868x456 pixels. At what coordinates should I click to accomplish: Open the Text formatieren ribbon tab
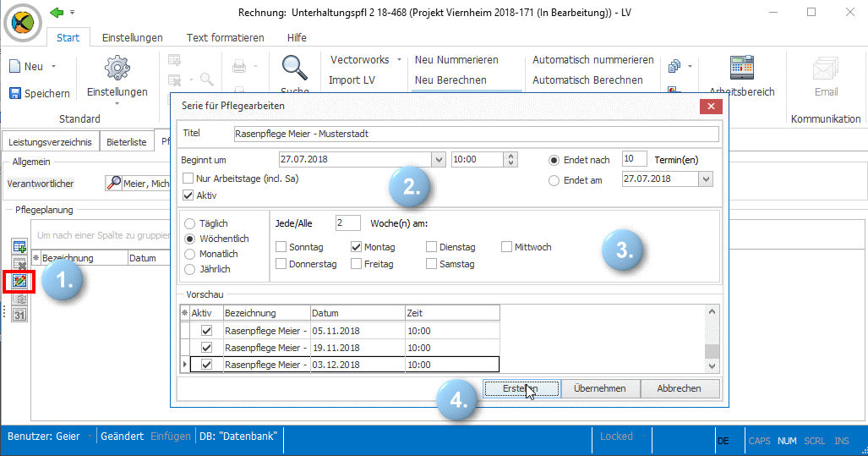coord(226,38)
